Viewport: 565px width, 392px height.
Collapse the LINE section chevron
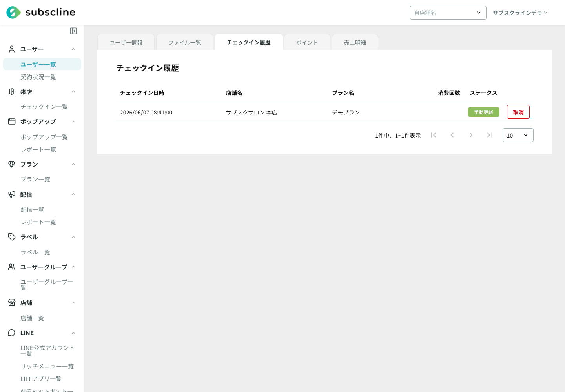(x=73, y=333)
